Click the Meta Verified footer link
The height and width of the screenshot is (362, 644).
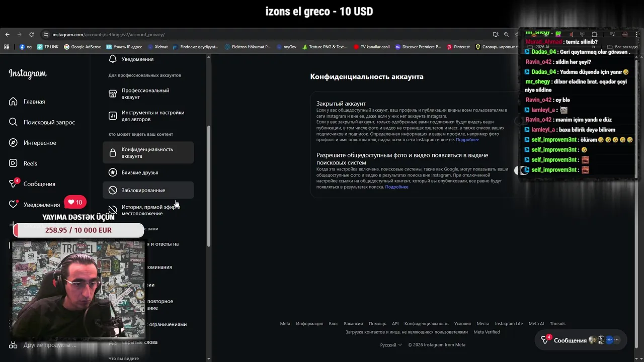click(x=487, y=332)
